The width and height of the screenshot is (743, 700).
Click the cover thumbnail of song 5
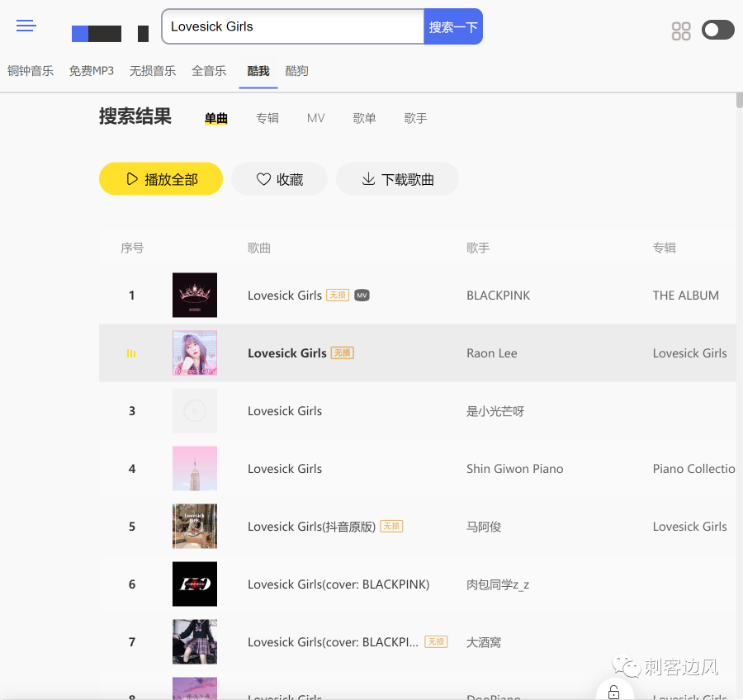click(195, 526)
